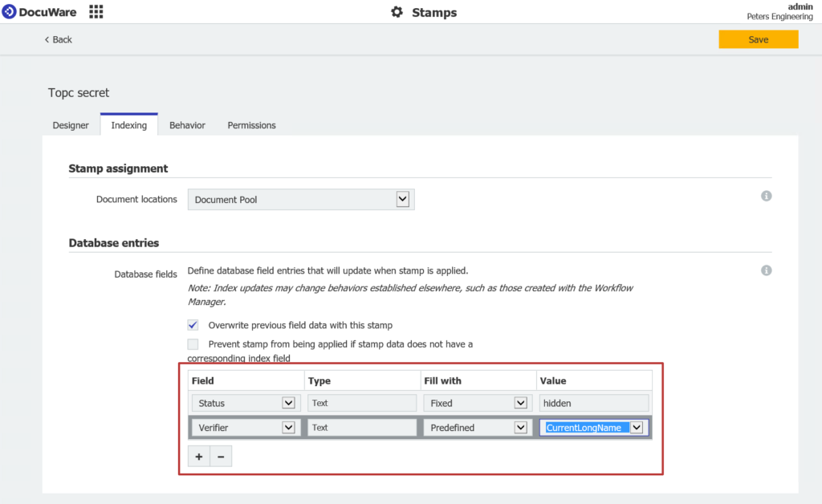
Task: Edit the 'hidden' value field
Action: click(x=594, y=403)
